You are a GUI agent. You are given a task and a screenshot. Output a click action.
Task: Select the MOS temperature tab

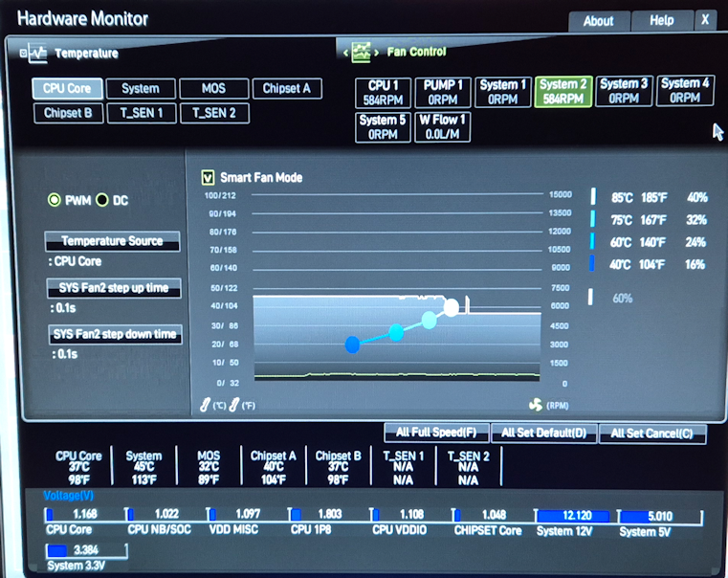213,88
